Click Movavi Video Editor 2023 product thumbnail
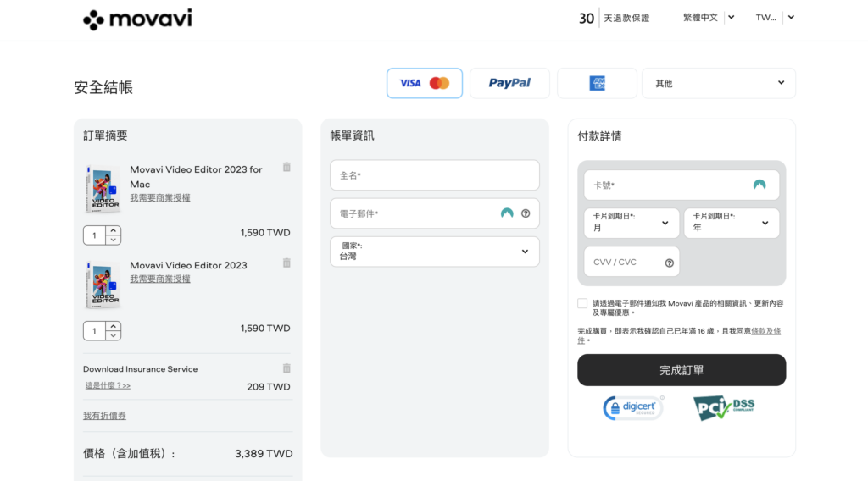 click(x=103, y=285)
